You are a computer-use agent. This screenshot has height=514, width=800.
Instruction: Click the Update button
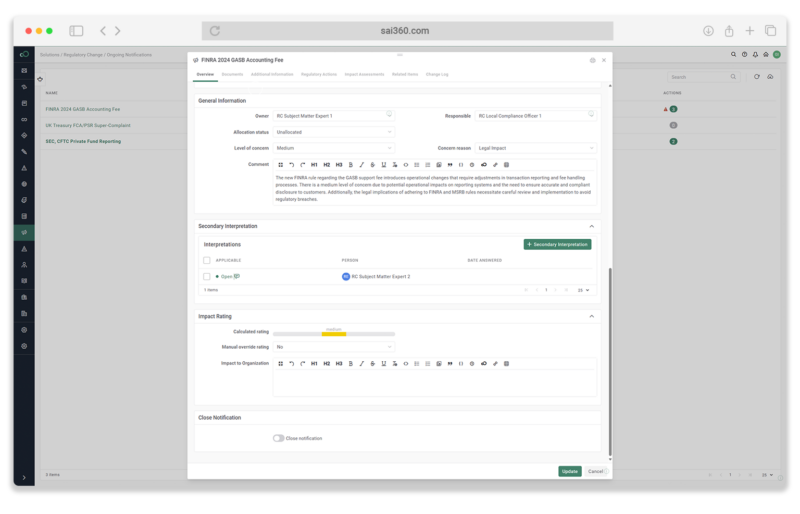(x=569, y=472)
